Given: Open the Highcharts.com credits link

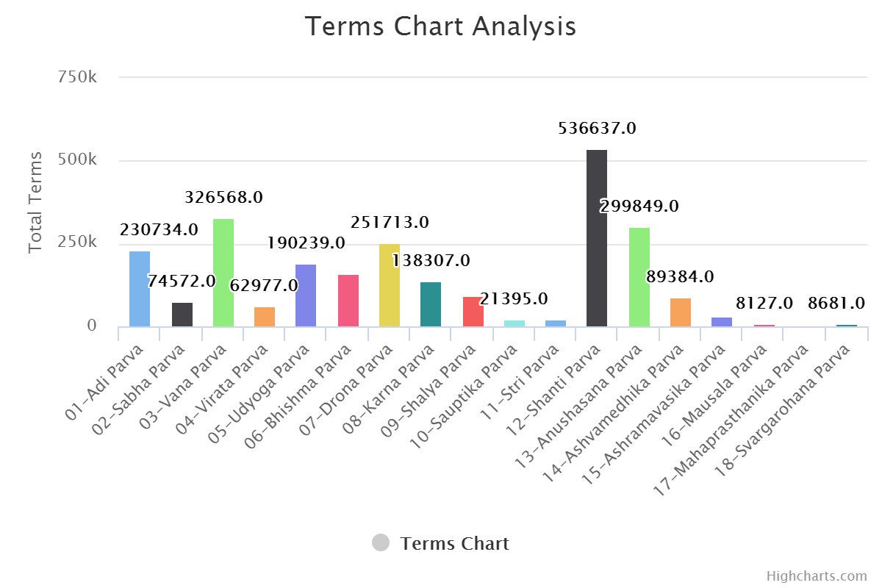Looking at the screenshot, I should pos(817,576).
